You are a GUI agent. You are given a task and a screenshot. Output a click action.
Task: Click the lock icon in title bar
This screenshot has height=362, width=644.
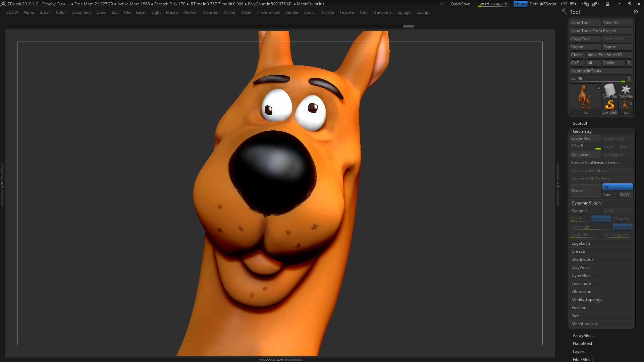[x=607, y=4]
